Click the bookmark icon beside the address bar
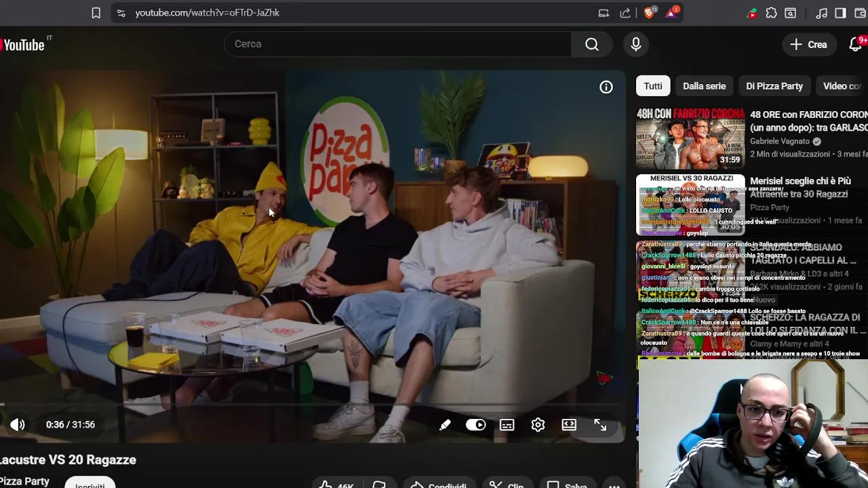Viewport: 868px width, 488px height. click(96, 13)
